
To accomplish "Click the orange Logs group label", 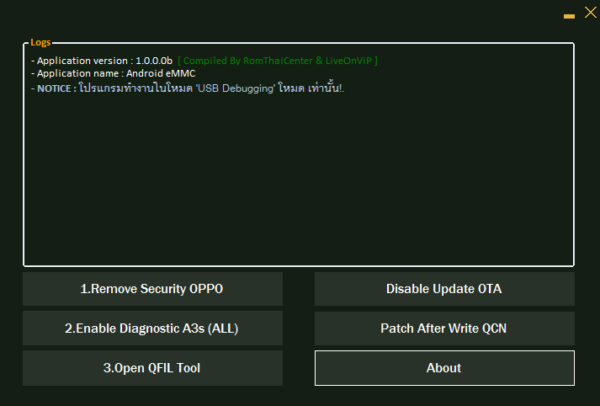I will click(x=41, y=42).
